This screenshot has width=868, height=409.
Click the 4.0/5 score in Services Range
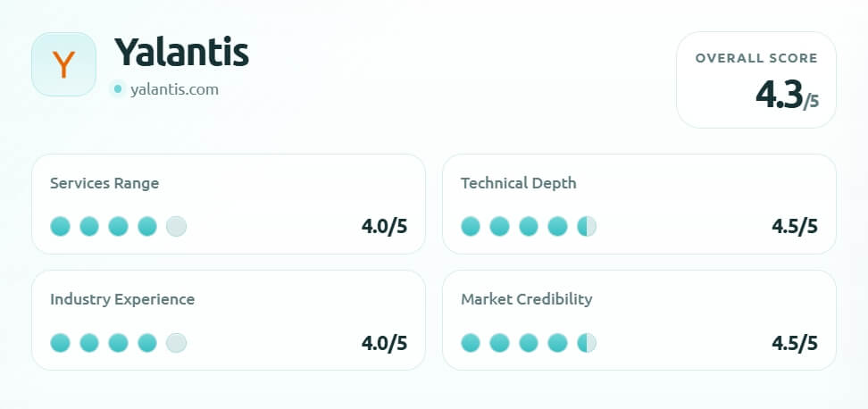384,227
